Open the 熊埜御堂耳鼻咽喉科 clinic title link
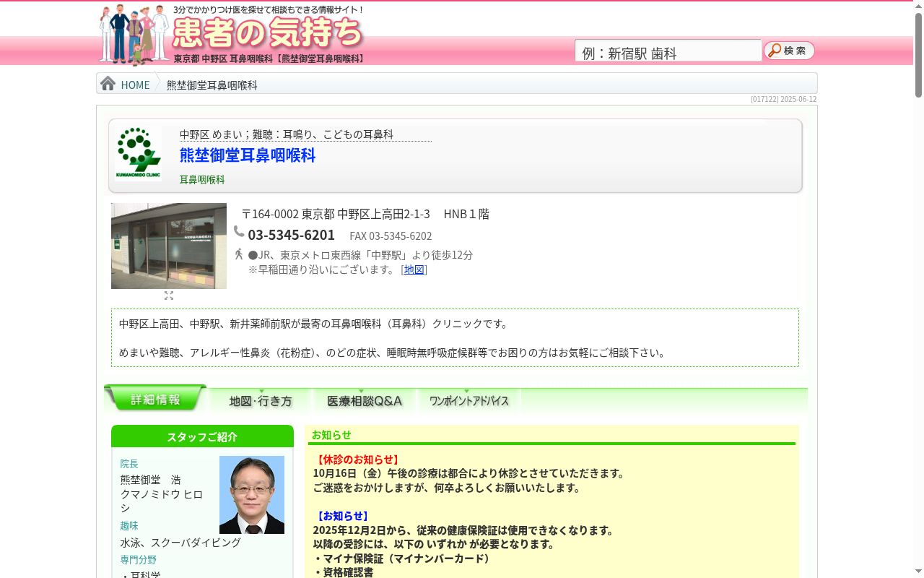This screenshot has height=578, width=924. 248,155
